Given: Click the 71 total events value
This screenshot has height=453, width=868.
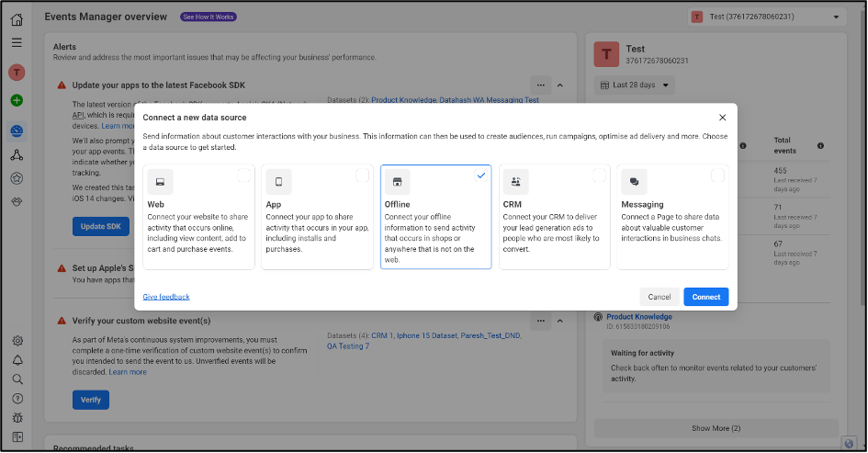Looking at the screenshot, I should coord(778,207).
